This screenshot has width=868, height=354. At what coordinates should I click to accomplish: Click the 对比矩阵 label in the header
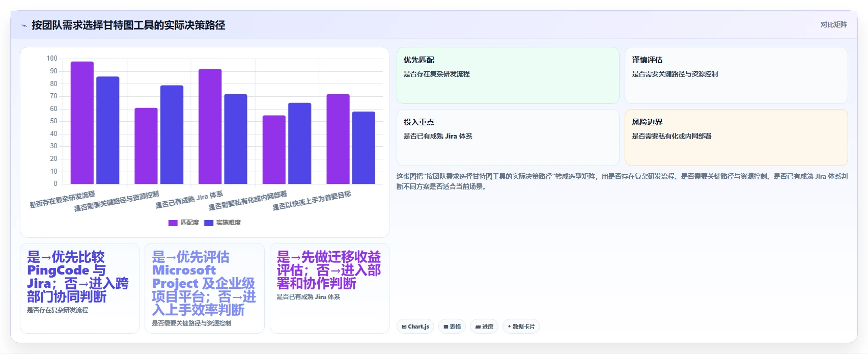pos(833,24)
